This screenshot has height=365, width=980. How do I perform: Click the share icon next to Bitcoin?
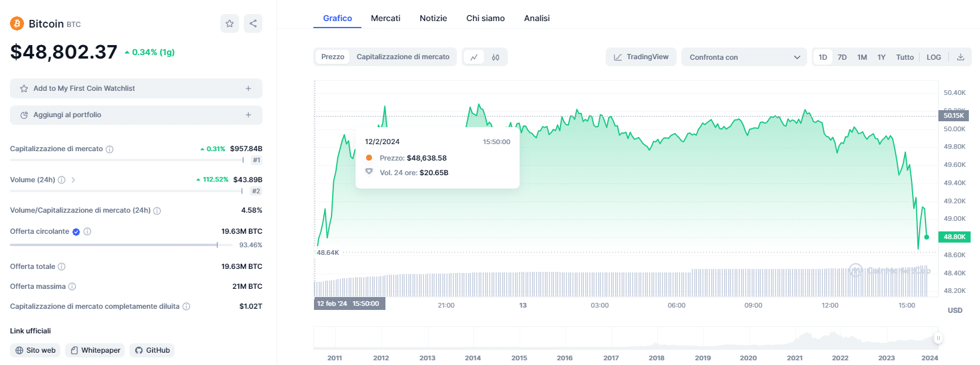click(x=253, y=23)
